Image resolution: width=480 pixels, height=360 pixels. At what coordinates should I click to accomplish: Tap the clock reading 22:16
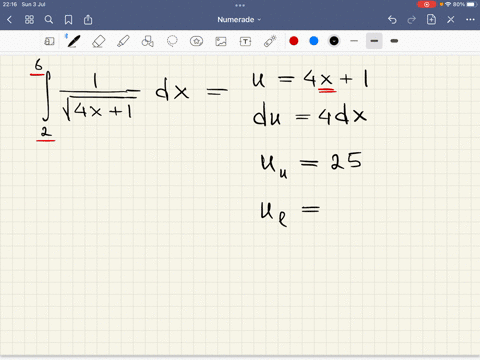click(x=10, y=4)
